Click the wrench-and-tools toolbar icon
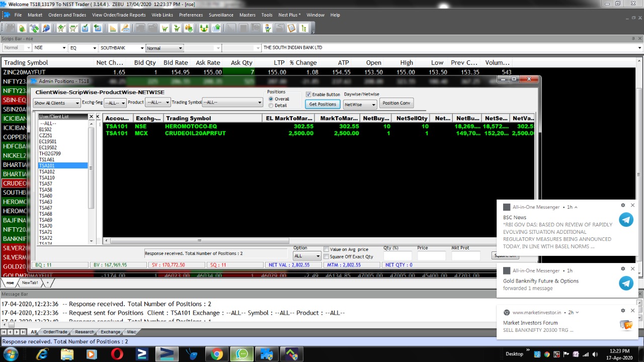644x362 pixels. [34, 29]
